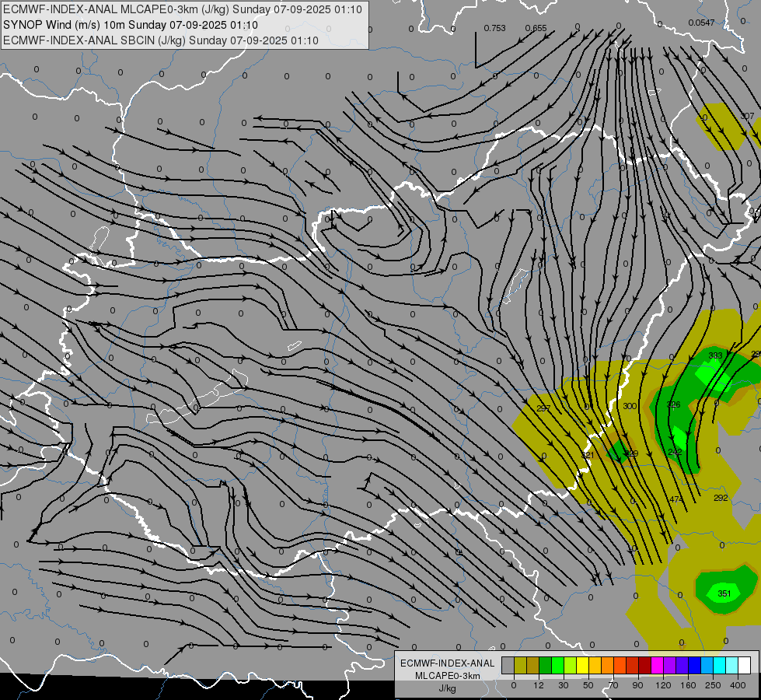Screen dimensions: 761x700
Task: Click the map value 0.0547
Action: point(701,23)
